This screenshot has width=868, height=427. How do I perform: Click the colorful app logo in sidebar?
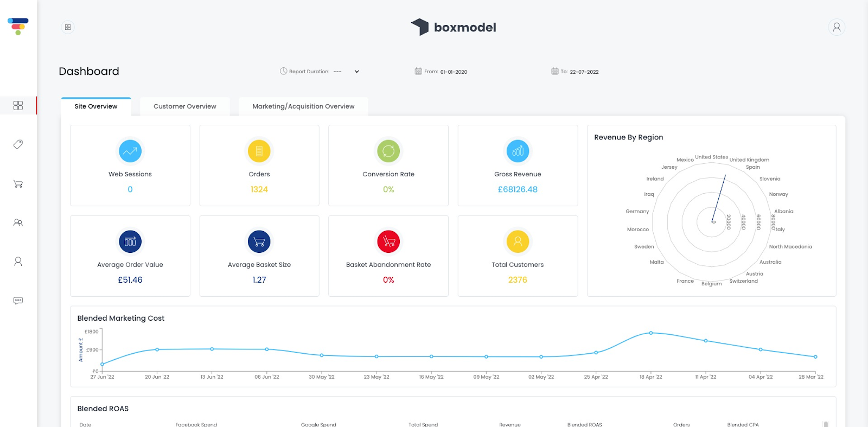click(18, 27)
